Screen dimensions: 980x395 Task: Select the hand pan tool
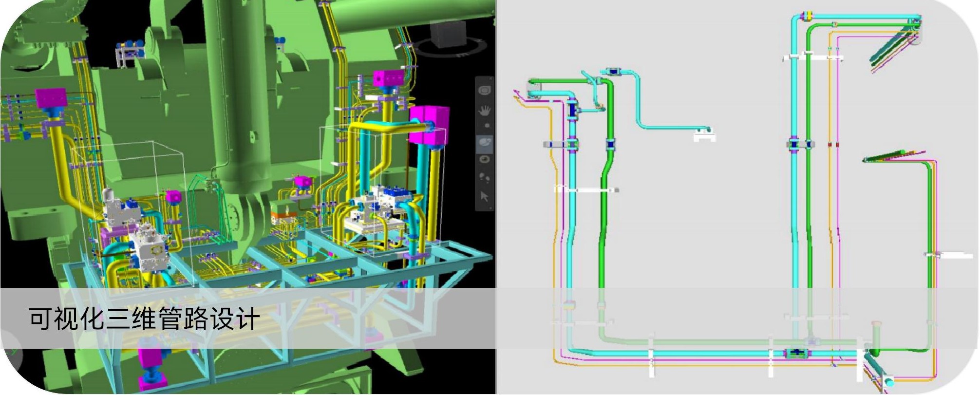tap(484, 111)
